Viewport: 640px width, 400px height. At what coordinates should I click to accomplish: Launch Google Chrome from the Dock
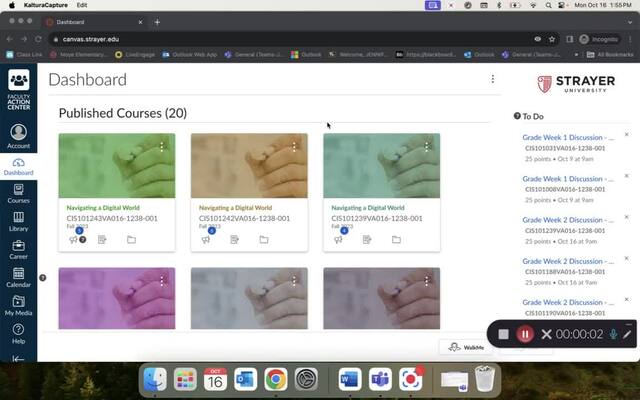pos(276,379)
